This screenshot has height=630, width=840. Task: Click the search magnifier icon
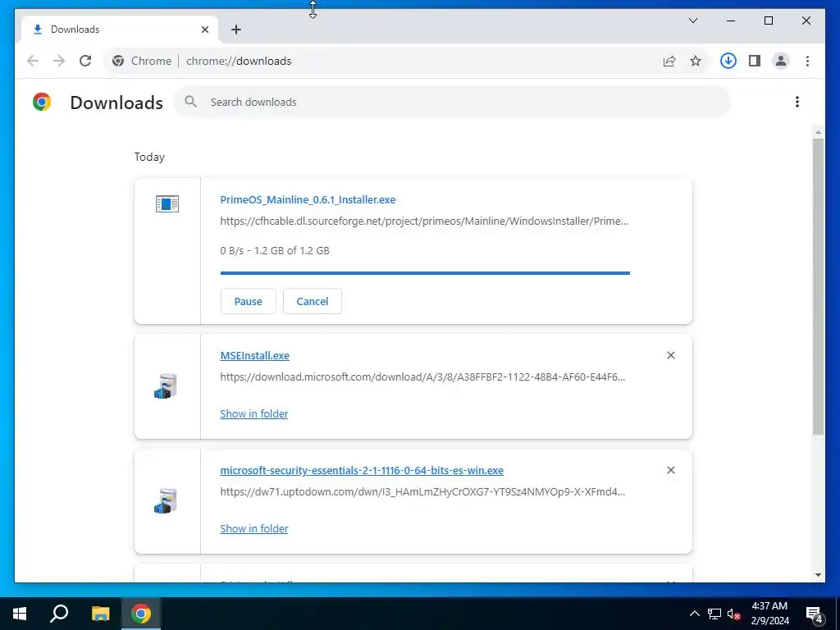coord(190,102)
